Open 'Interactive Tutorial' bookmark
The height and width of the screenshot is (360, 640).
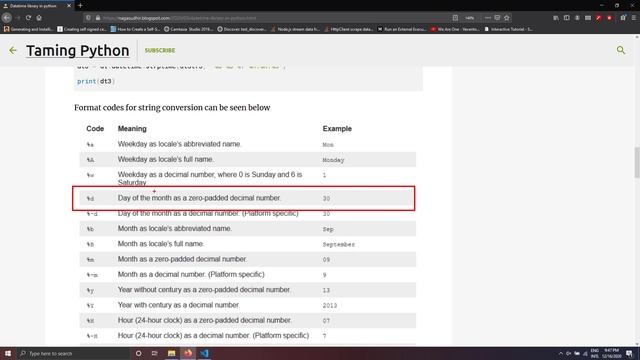(509, 29)
